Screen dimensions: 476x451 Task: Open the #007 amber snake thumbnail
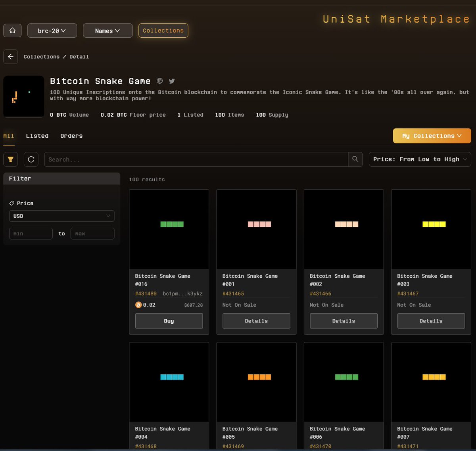point(431,382)
